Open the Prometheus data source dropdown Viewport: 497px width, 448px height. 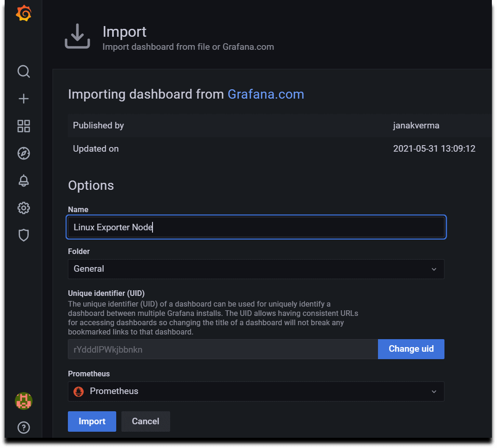click(256, 391)
